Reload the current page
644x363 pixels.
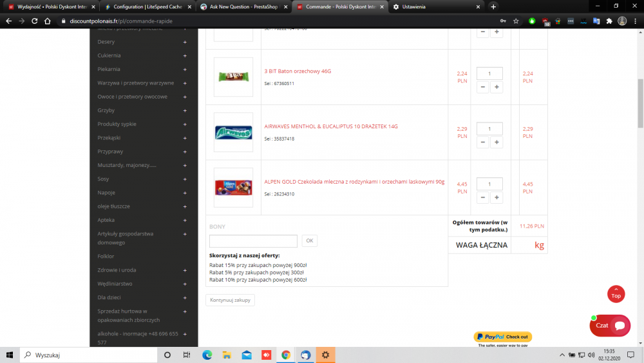35,21
